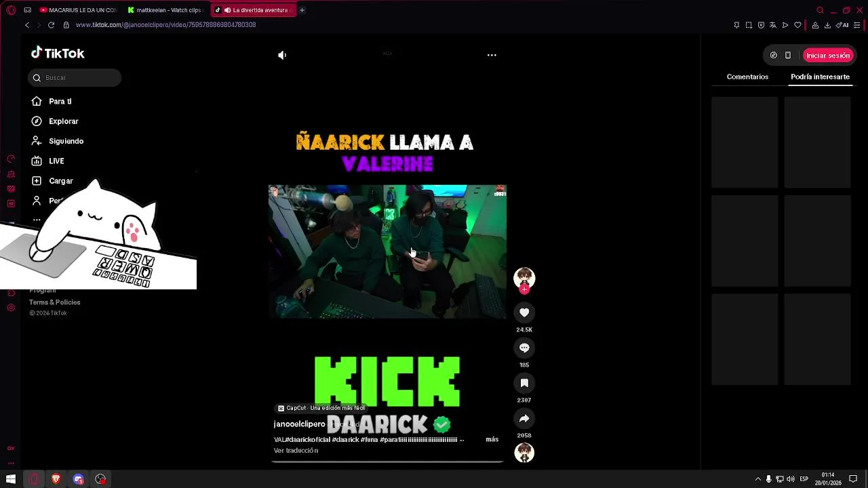Viewport: 868px width, 488px height.
Task: Select the Podría interesarte tab
Action: (820, 77)
